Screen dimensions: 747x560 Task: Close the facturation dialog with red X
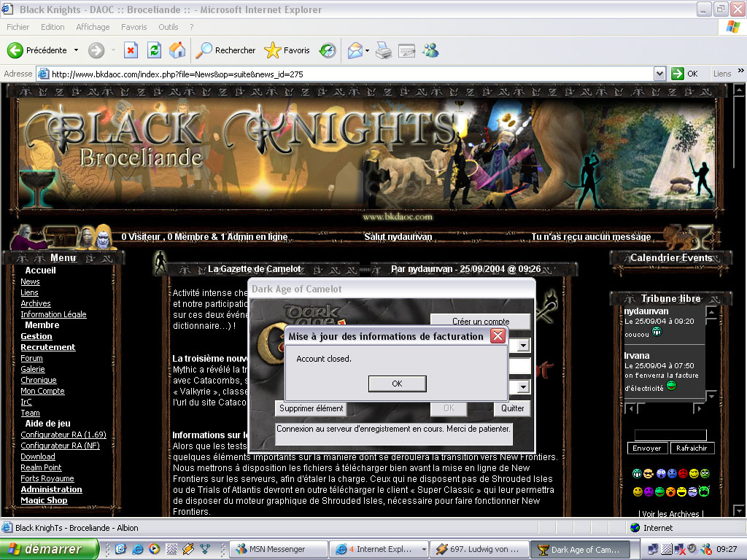498,335
